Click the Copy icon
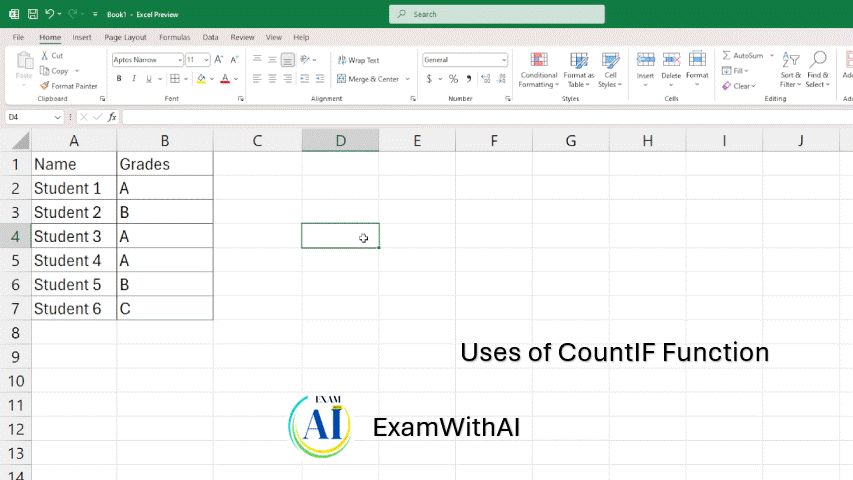The height and width of the screenshot is (480, 853). (x=45, y=71)
